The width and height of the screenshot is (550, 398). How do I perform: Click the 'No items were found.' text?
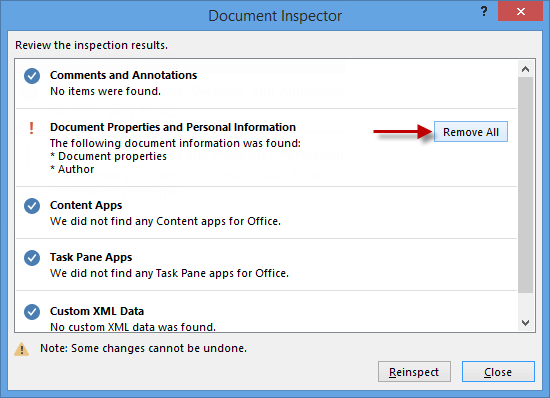click(106, 91)
